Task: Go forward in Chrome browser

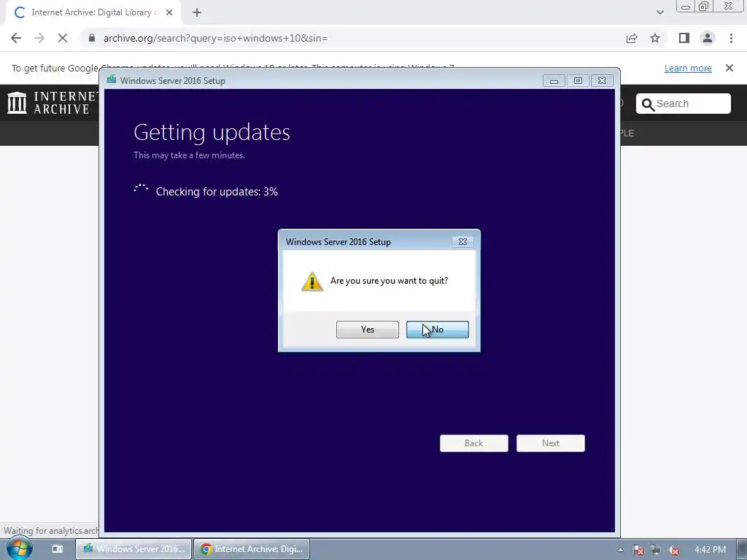Action: 39,38
